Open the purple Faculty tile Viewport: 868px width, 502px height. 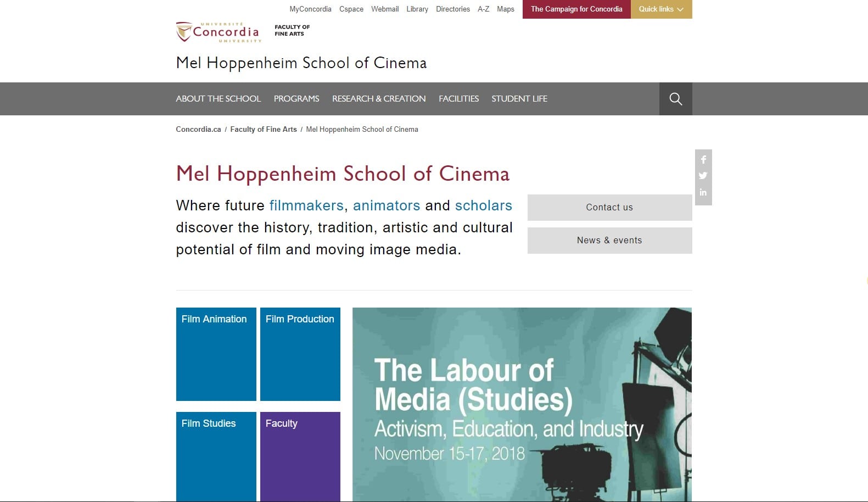(x=300, y=456)
